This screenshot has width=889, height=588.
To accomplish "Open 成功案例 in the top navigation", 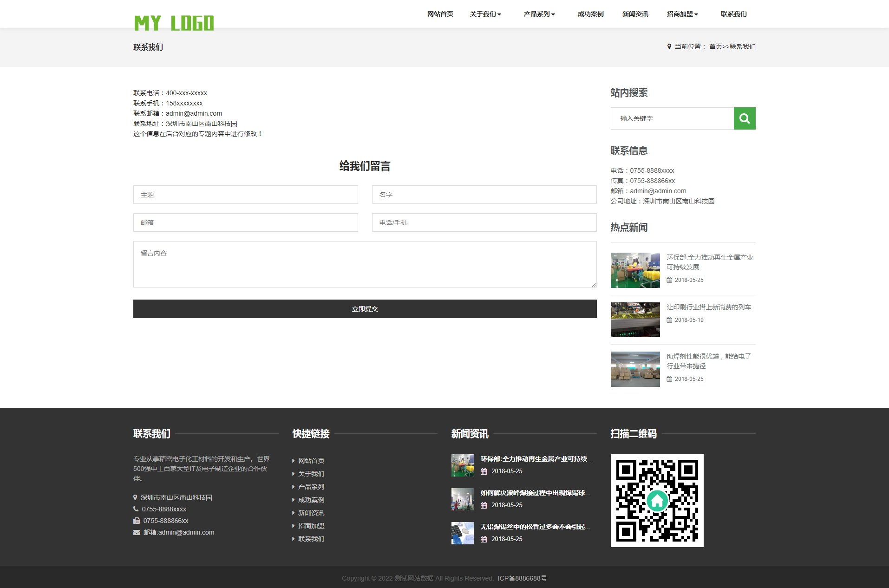I will coord(590,14).
